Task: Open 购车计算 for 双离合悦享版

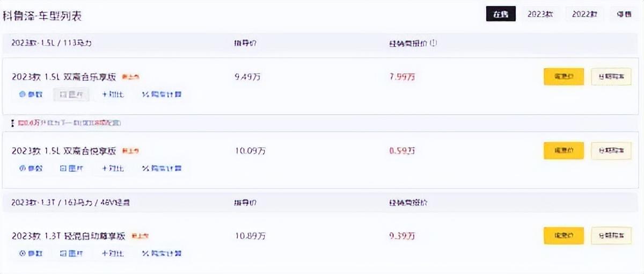Action: (162, 169)
